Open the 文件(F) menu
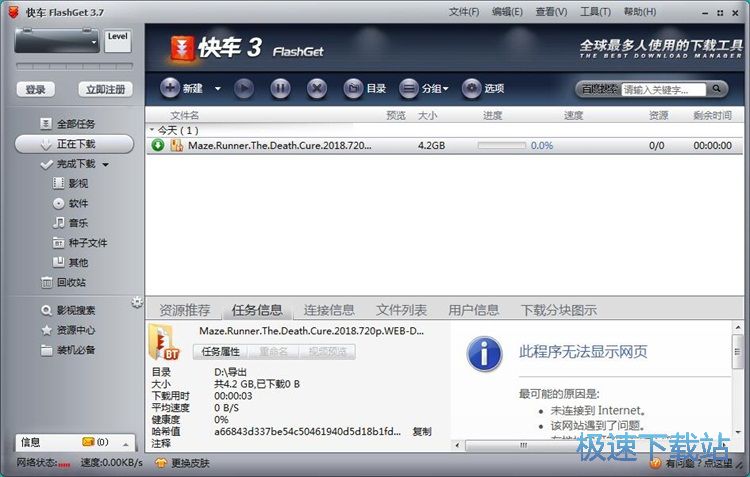The height and width of the screenshot is (477, 750). (464, 12)
